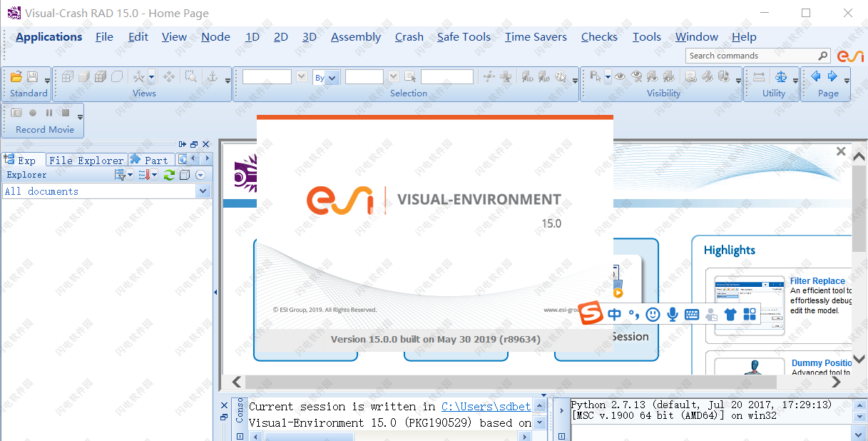Click the shirt skin icon on IME bar
This screenshot has width=868, height=441.
point(730,314)
